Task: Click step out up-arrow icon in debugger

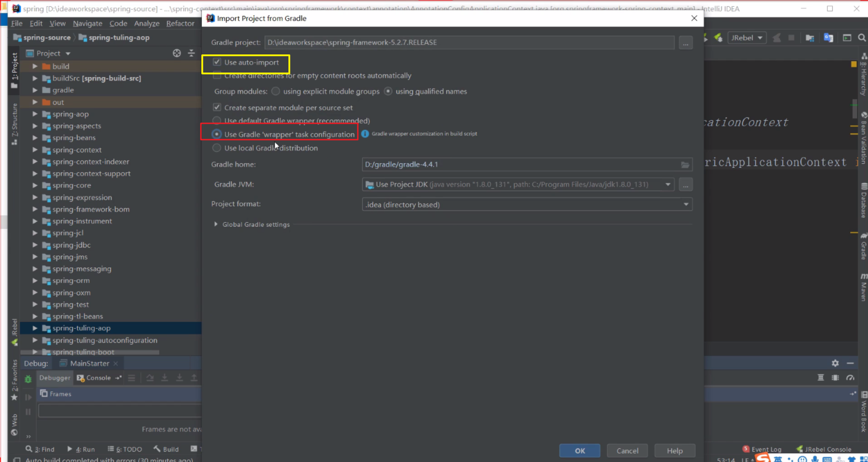Action: point(194,378)
